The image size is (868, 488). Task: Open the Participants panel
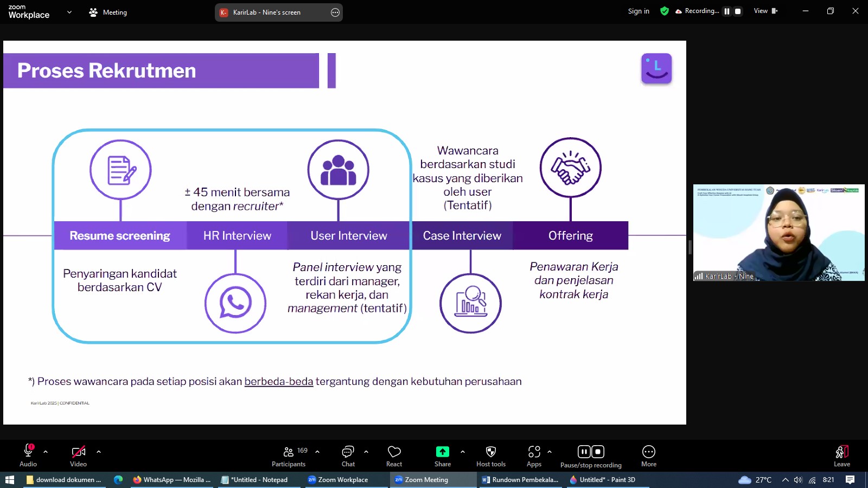[289, 456]
